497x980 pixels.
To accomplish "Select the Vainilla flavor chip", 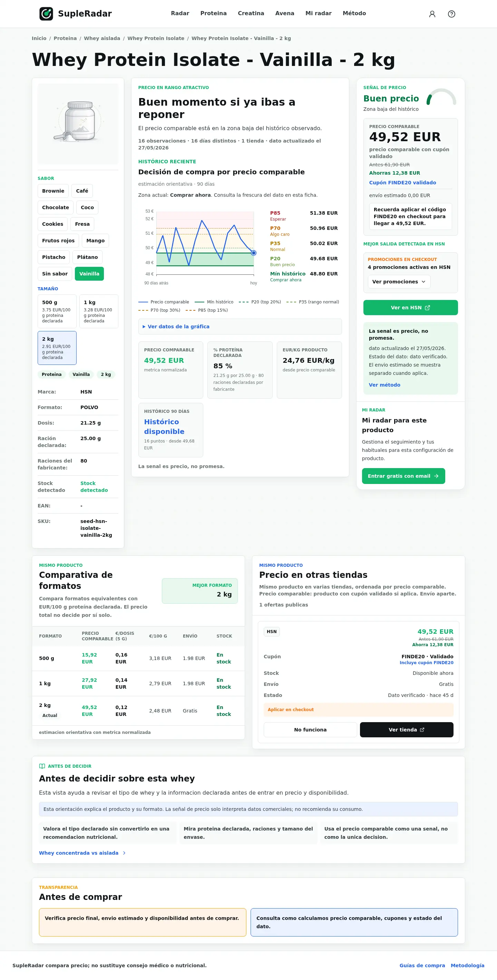I will click(x=89, y=273).
